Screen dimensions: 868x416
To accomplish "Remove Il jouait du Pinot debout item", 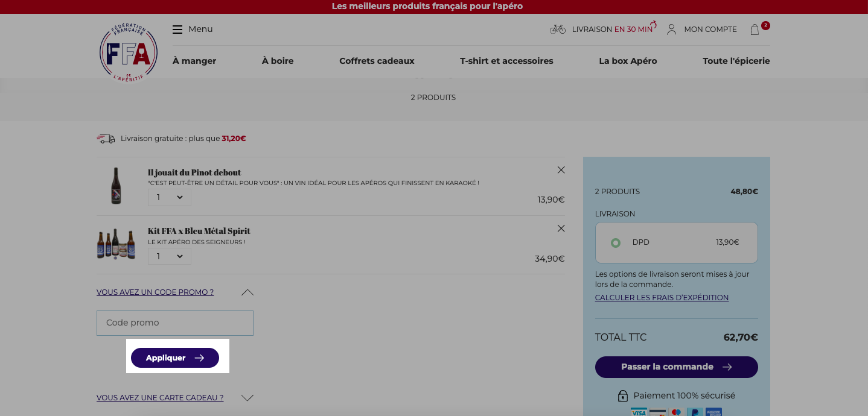I will coord(561,170).
